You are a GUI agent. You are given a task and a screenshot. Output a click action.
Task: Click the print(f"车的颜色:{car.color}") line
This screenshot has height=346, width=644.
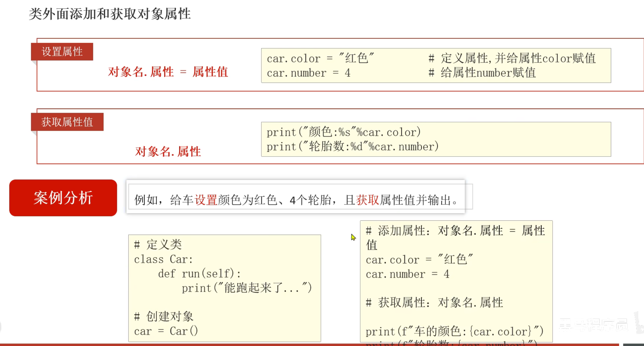point(454,332)
